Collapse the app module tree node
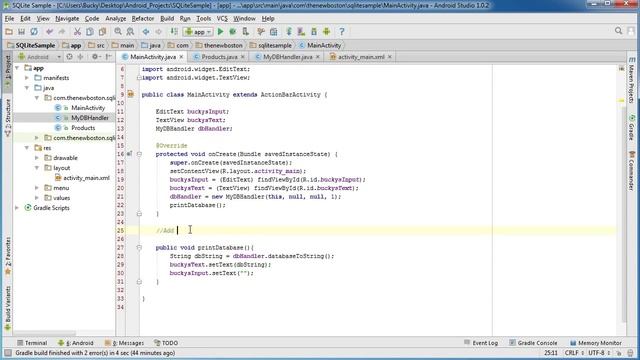This screenshot has width=640, height=360. click(17, 68)
